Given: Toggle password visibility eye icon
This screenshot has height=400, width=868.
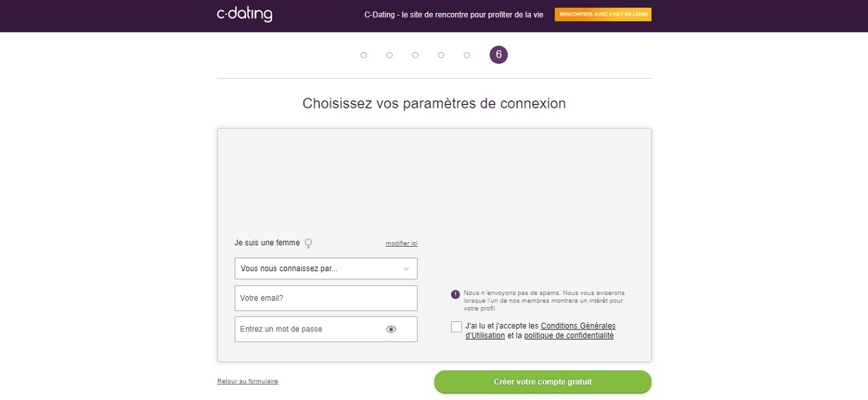Looking at the screenshot, I should [391, 329].
